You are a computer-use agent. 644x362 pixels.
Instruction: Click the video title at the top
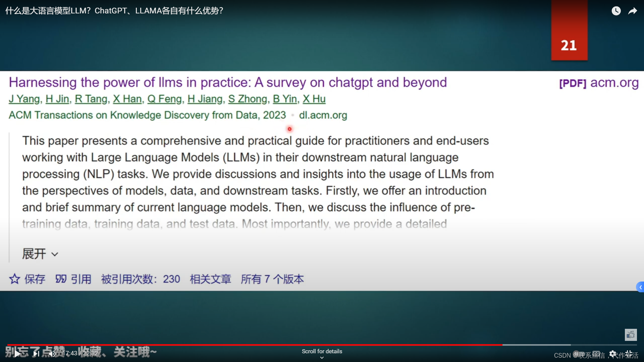point(114,11)
